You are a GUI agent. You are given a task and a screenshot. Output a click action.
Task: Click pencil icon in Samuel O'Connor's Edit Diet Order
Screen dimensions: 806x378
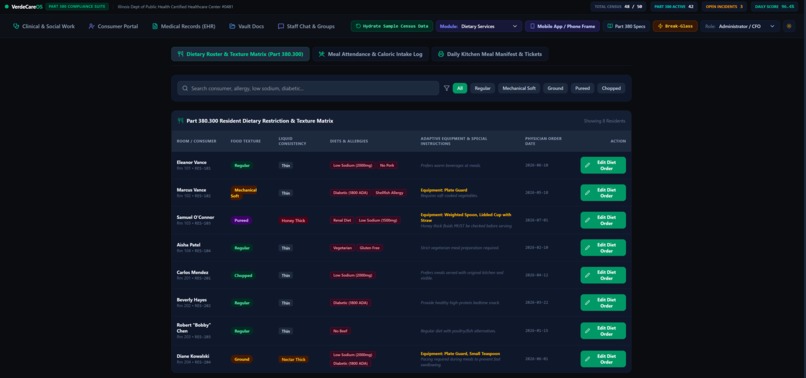pos(588,220)
